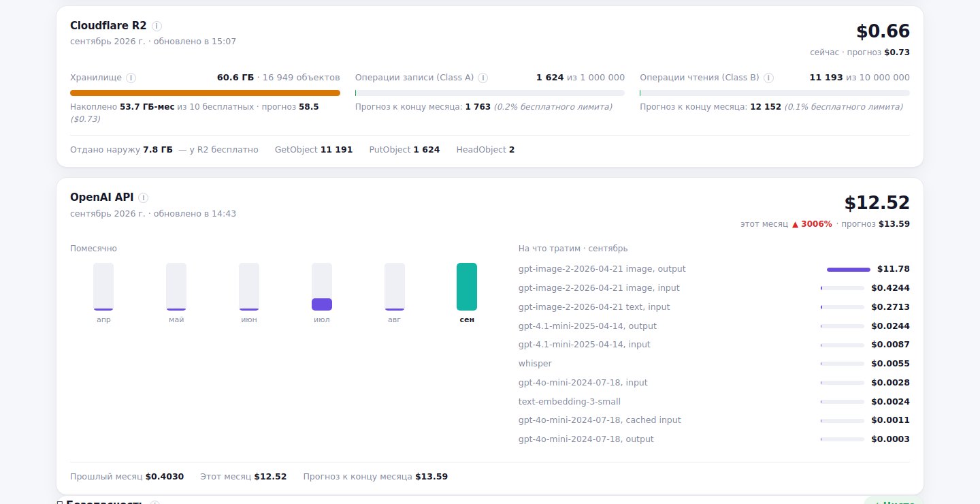Image resolution: width=980 pixels, height=504 pixels.
Task: Click the $0.4244 cost value
Action: 890,288
